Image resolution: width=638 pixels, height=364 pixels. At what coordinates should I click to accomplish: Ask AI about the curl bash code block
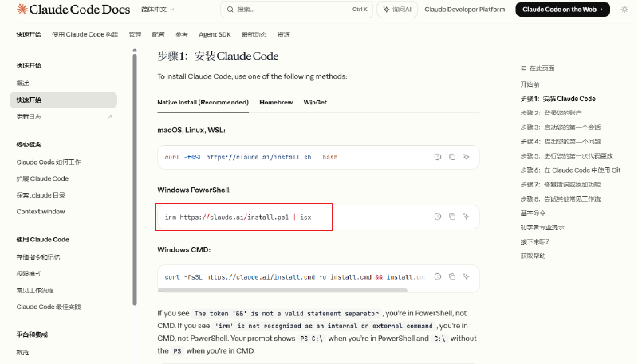pos(467,157)
